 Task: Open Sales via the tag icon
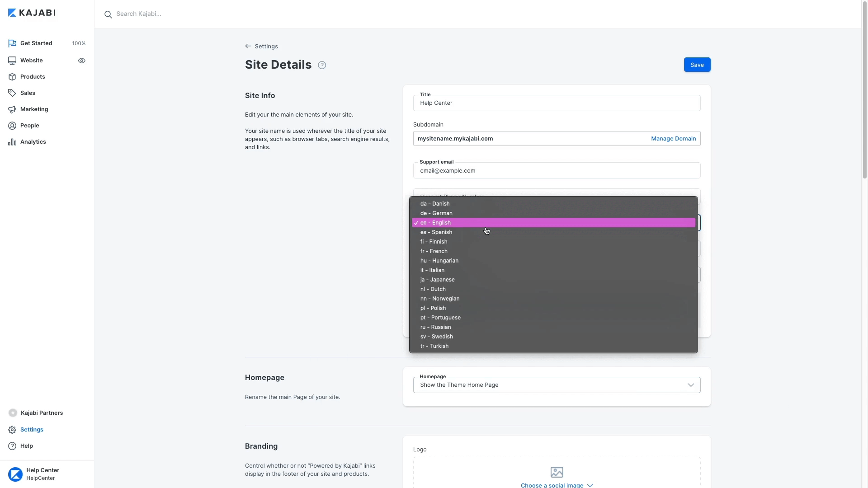pyautogui.click(x=12, y=93)
